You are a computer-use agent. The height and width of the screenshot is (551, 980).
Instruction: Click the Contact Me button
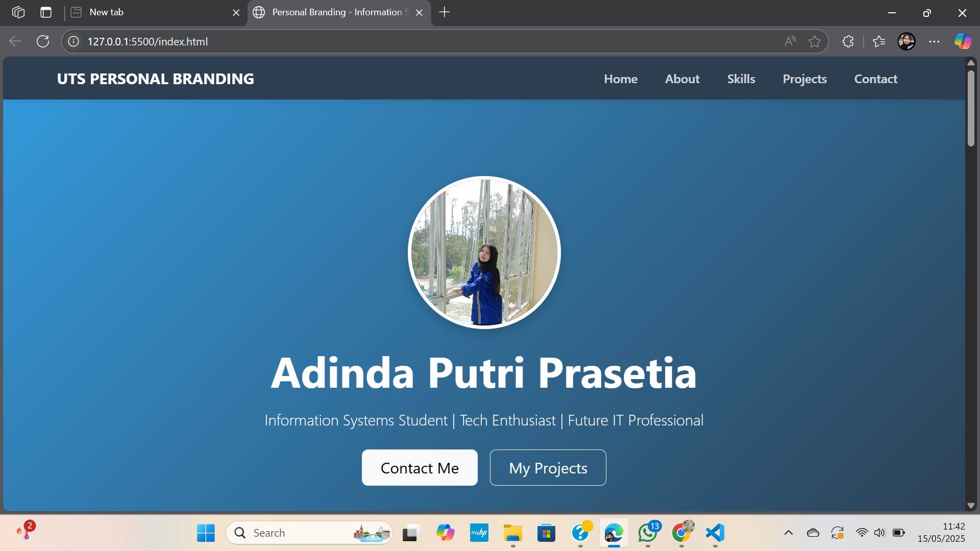pyautogui.click(x=420, y=467)
